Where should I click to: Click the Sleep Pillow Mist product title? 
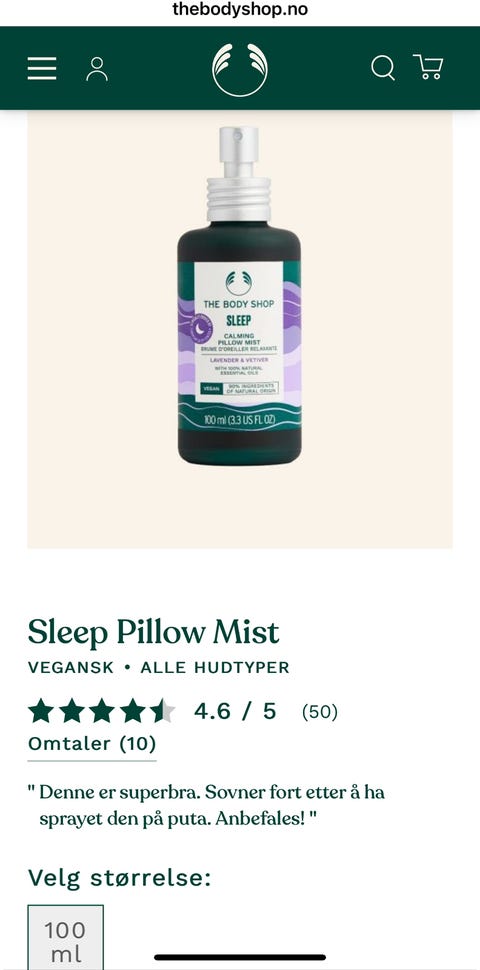pos(153,632)
